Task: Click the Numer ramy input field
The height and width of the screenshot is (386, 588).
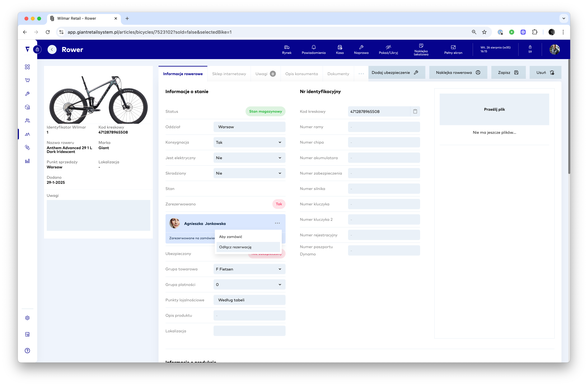Action: (384, 127)
